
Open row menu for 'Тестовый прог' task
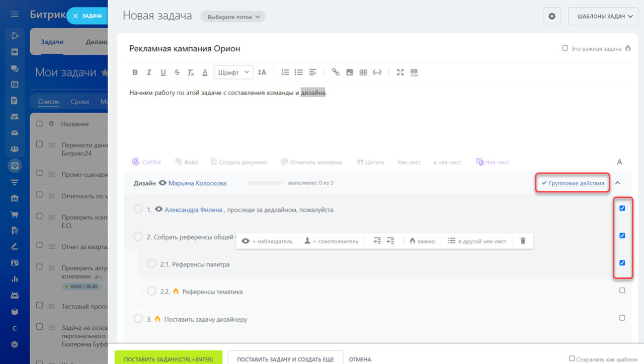(x=51, y=306)
